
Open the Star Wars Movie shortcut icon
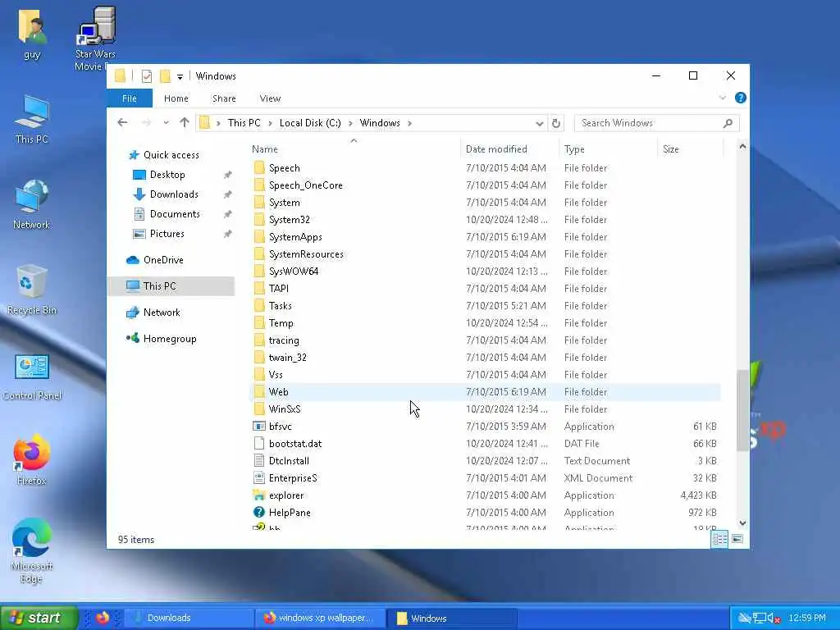tap(95, 39)
